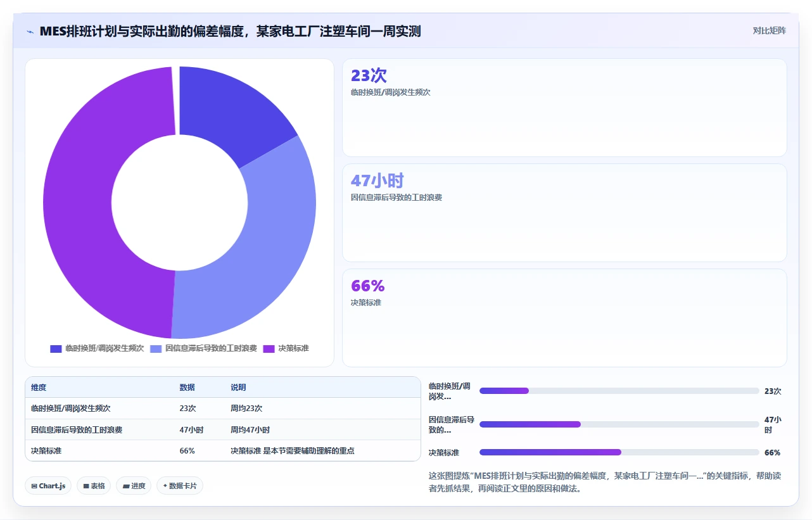Click the 表格 tag
812x520 pixels.
(94, 486)
